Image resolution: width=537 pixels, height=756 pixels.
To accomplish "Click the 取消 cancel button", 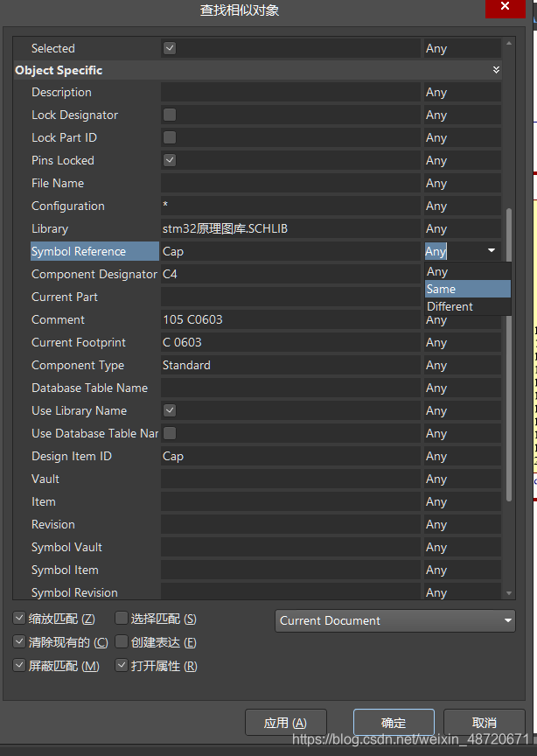I will click(x=484, y=723).
